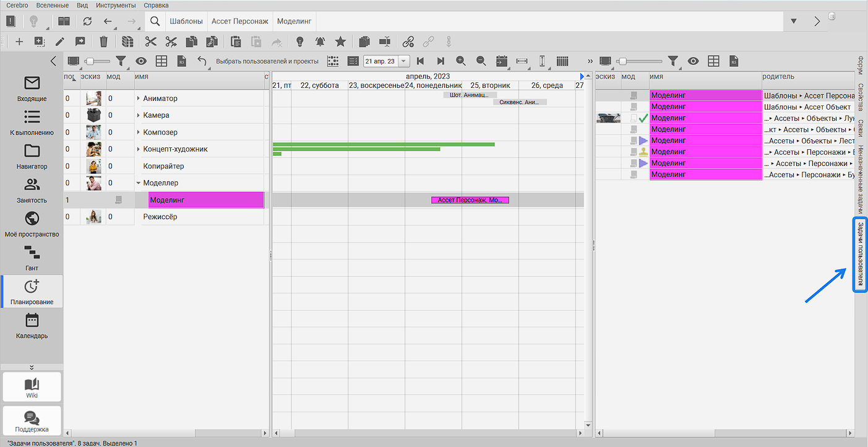Open the Календарь sidebar section

click(x=32, y=326)
